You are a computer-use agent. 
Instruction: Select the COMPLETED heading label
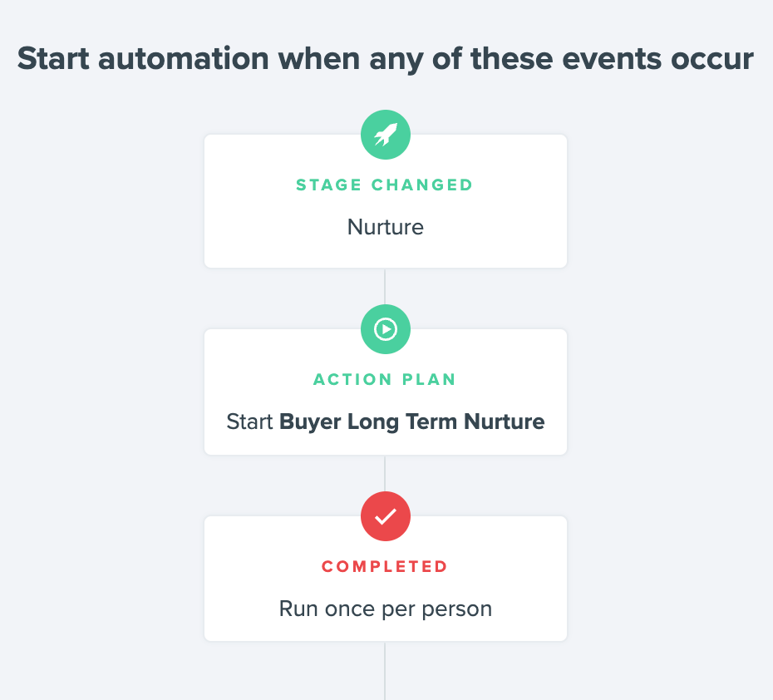click(385, 566)
